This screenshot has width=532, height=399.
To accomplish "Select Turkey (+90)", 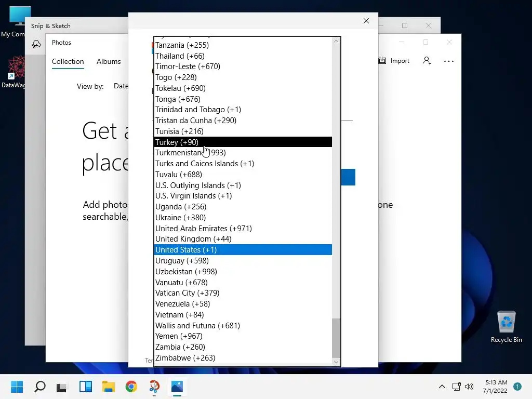I will coord(243,142).
